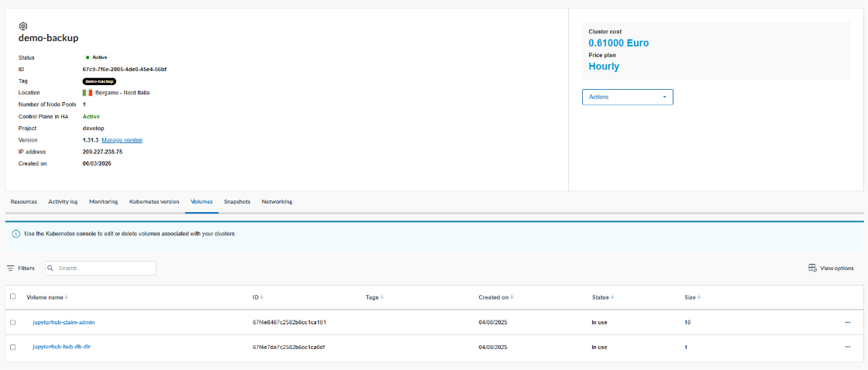Viewport: 868px width, 370px height.
Task: Click the info icon in the Kubernetes console notice
Action: [15, 234]
